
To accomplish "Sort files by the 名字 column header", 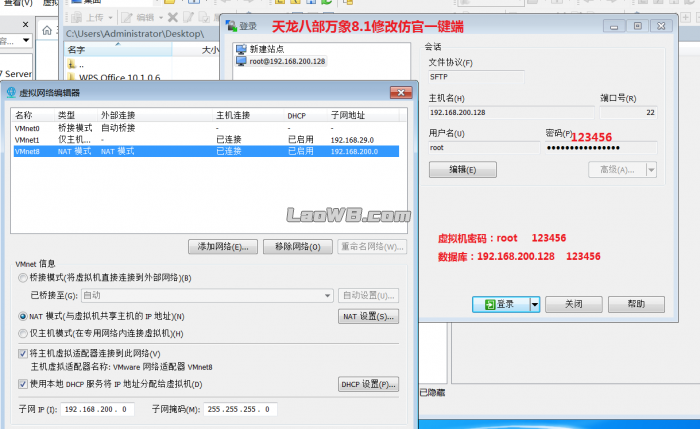I will [119, 50].
